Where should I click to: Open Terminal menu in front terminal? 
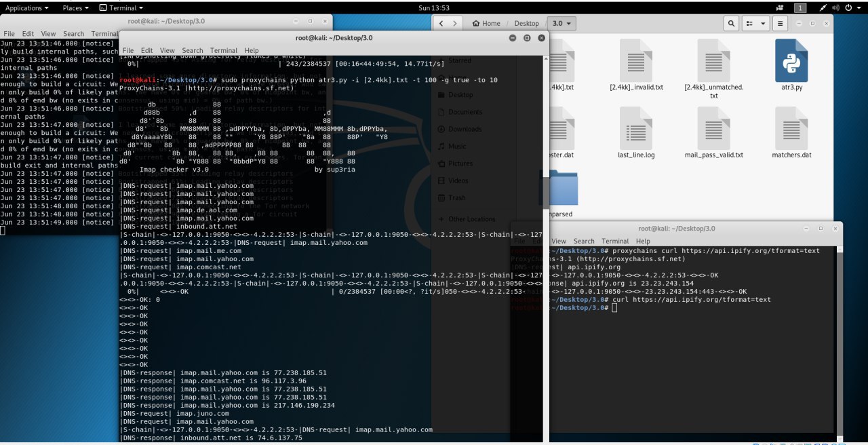coord(224,50)
